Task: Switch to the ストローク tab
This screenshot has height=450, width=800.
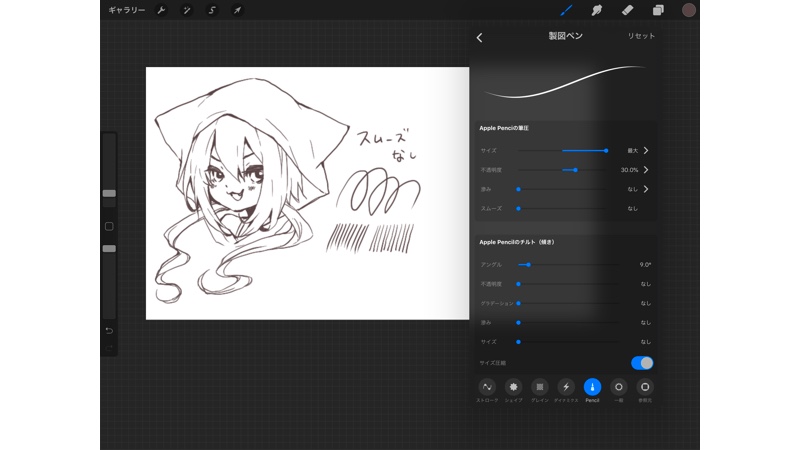Action: pos(487,388)
